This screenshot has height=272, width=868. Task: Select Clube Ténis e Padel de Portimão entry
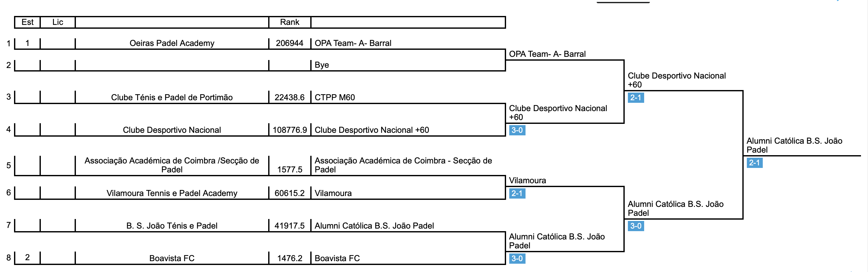pyautogui.click(x=172, y=97)
